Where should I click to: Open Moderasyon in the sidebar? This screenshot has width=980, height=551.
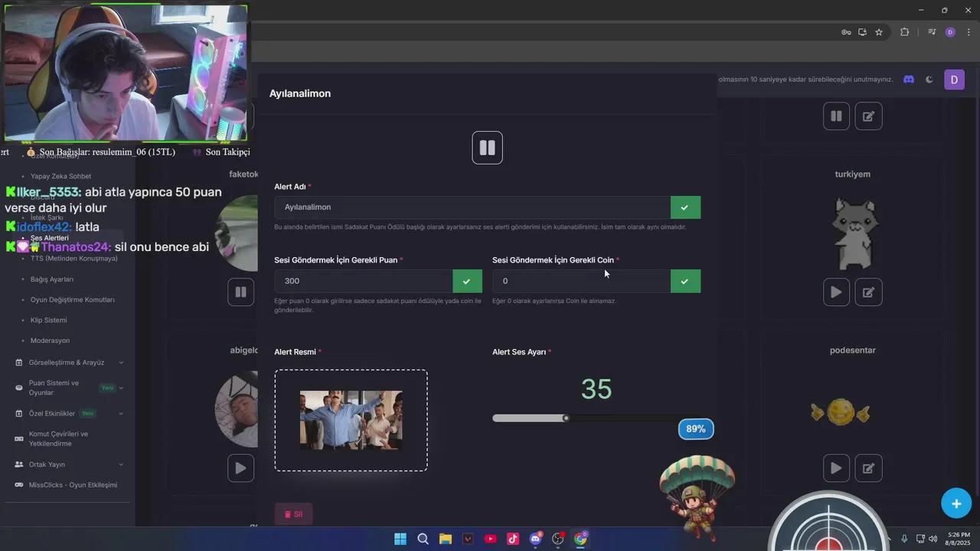point(50,341)
